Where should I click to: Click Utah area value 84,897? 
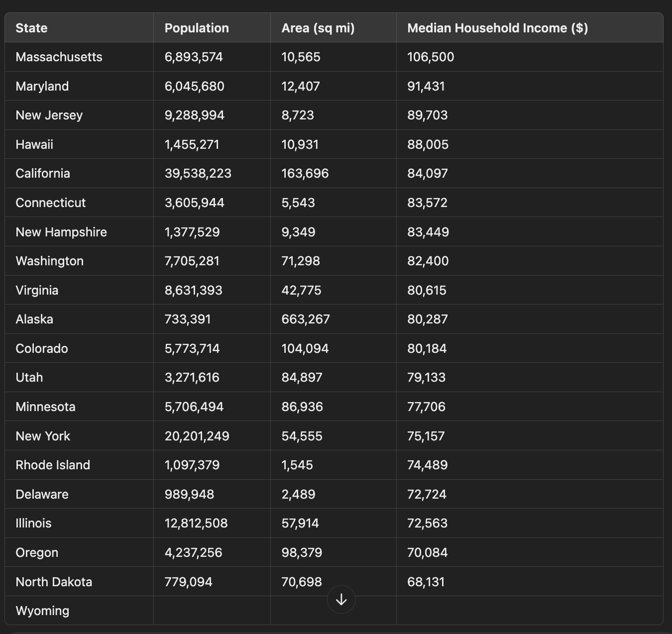pyautogui.click(x=302, y=377)
